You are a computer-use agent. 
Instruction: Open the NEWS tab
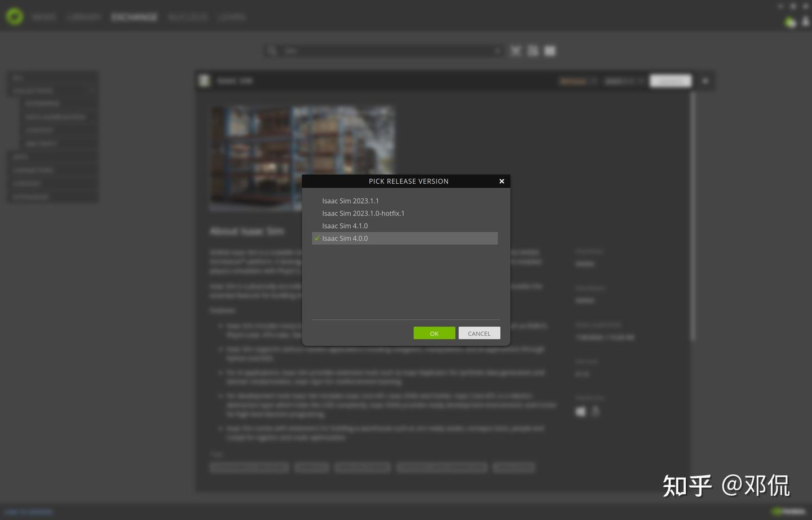(43, 17)
